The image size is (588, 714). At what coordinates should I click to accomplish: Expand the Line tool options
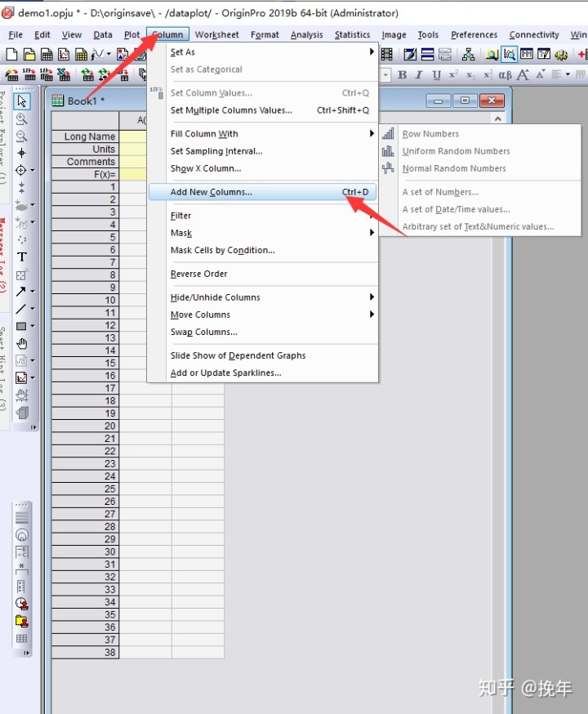33,309
